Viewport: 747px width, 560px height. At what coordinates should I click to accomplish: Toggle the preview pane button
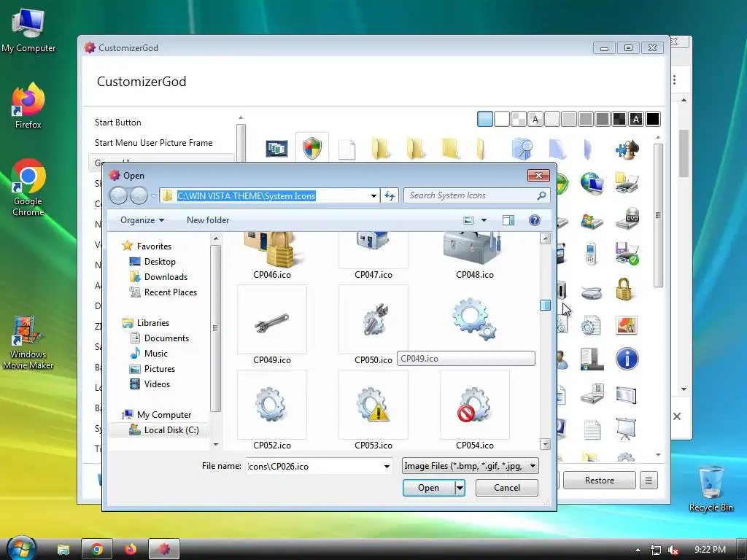click(508, 220)
